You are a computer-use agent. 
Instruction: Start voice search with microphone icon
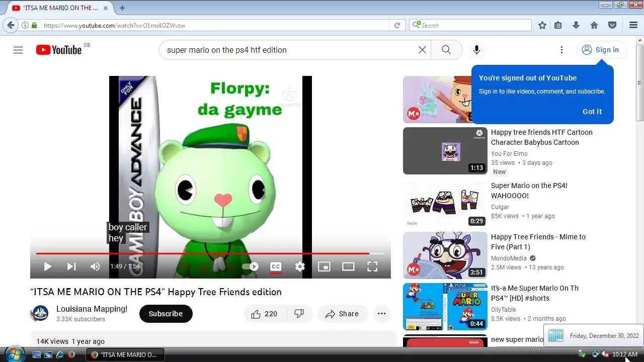[476, 50]
